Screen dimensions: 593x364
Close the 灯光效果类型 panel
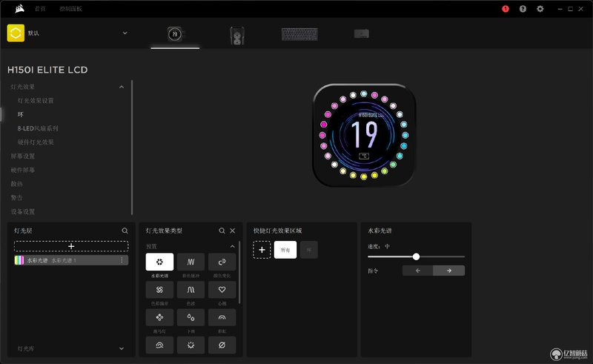click(233, 231)
